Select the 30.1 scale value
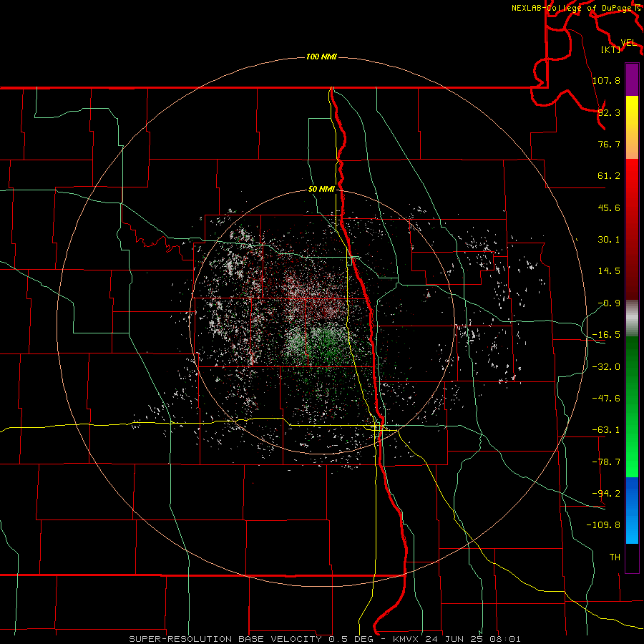Image resolution: width=644 pixels, height=644 pixels. (609, 240)
